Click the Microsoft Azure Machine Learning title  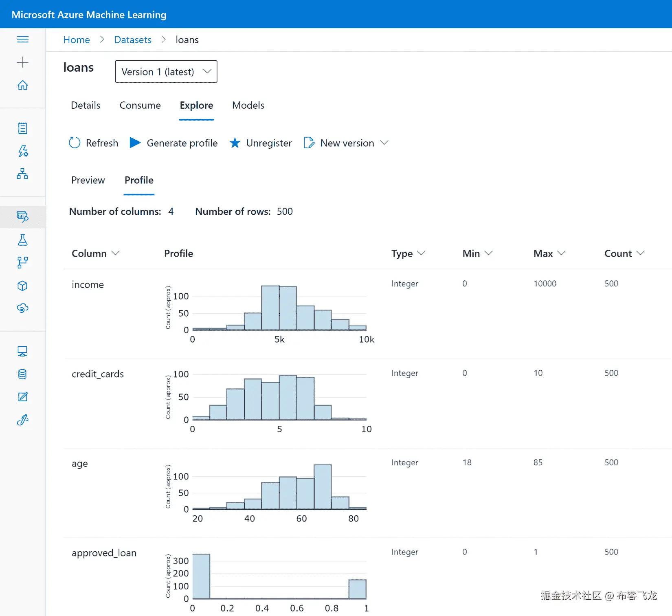(x=89, y=15)
